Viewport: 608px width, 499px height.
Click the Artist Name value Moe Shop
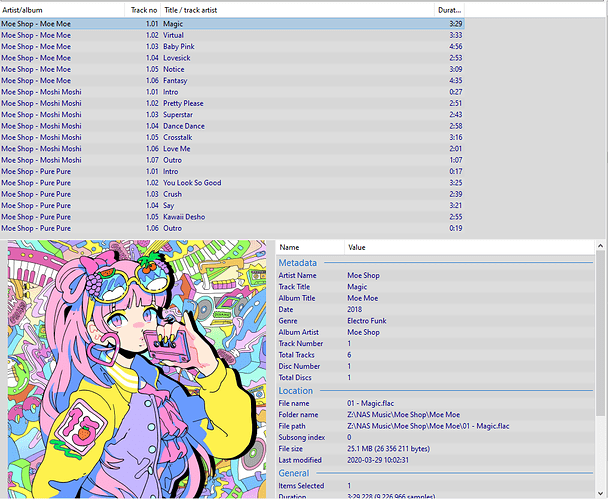click(363, 275)
